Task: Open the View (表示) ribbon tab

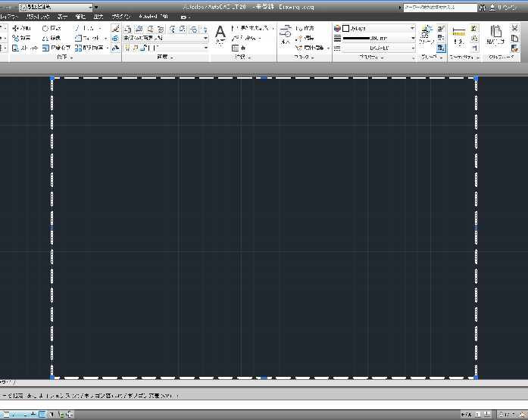Action: tap(62, 17)
